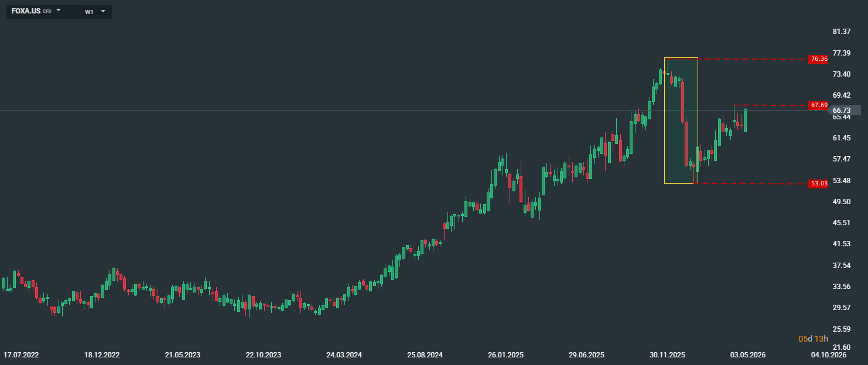
Task: Click the red 76.36 price label
Action: click(818, 59)
